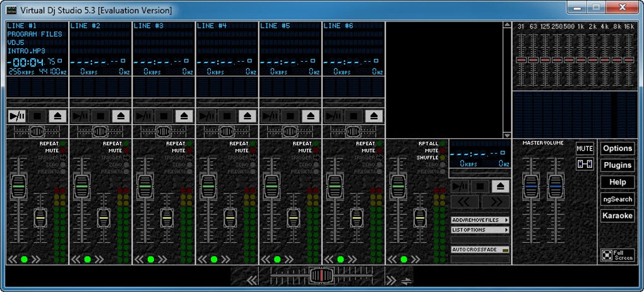644x292 pixels.
Task: Click the Line 4 play/pause button
Action: click(206, 116)
